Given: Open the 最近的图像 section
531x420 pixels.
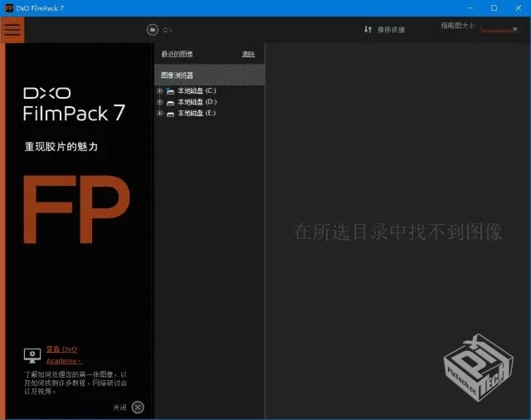Looking at the screenshot, I should click(177, 54).
